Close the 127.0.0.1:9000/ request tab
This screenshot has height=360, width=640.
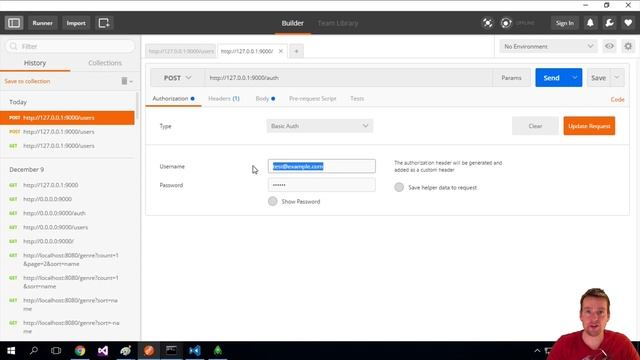click(280, 51)
